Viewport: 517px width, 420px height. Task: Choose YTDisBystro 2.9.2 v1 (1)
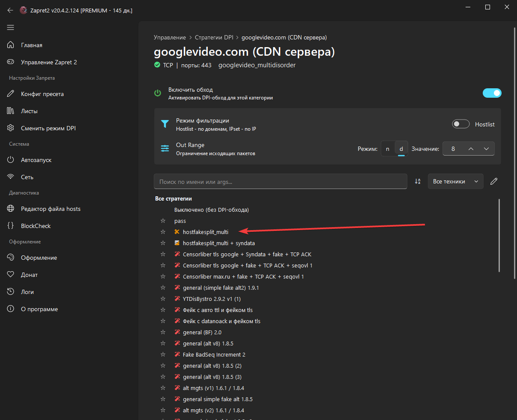[212, 299]
